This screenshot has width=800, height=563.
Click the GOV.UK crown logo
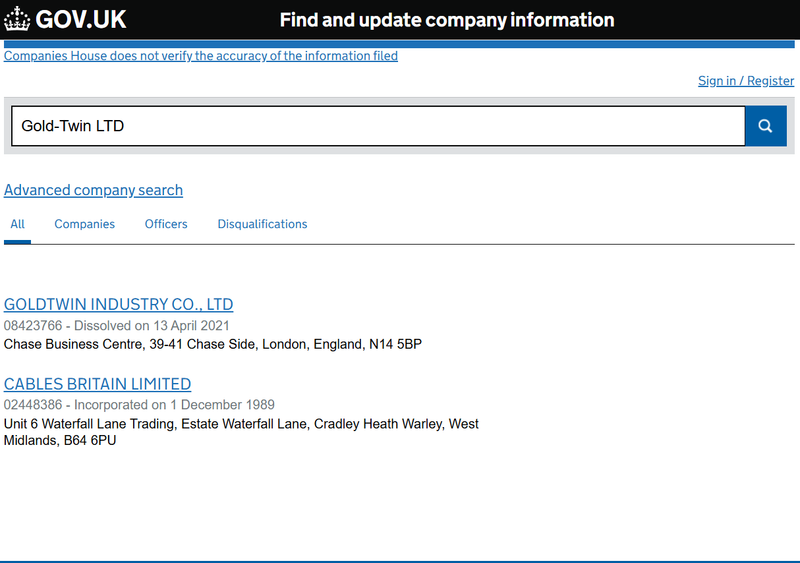[x=17, y=19]
